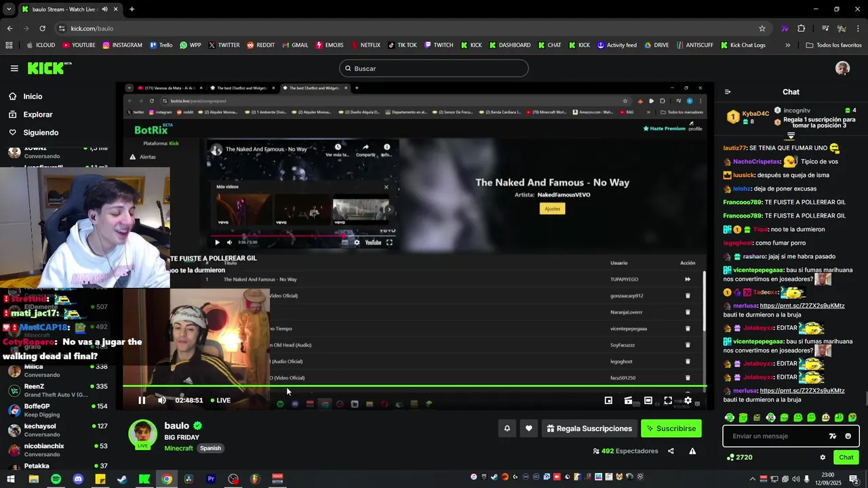Open Chrome extensions puzzle icon
Screen dimensions: 868x488
pos(802,28)
